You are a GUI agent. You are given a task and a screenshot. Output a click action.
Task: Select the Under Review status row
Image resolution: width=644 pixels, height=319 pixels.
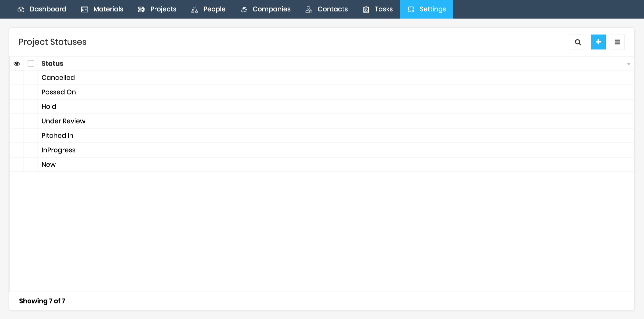click(321, 121)
